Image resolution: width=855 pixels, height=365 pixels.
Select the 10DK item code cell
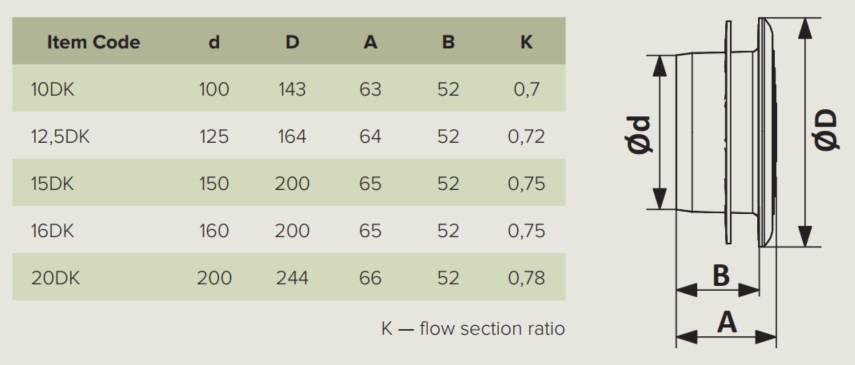(x=52, y=89)
